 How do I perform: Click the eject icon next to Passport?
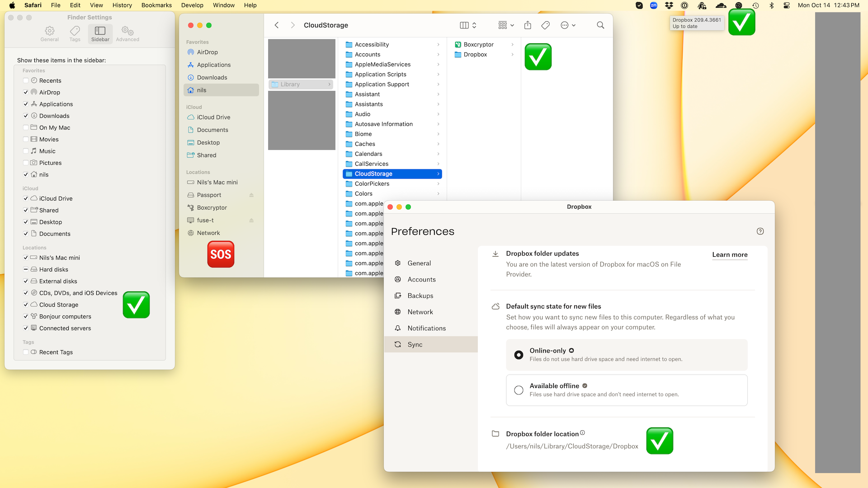coord(251,195)
